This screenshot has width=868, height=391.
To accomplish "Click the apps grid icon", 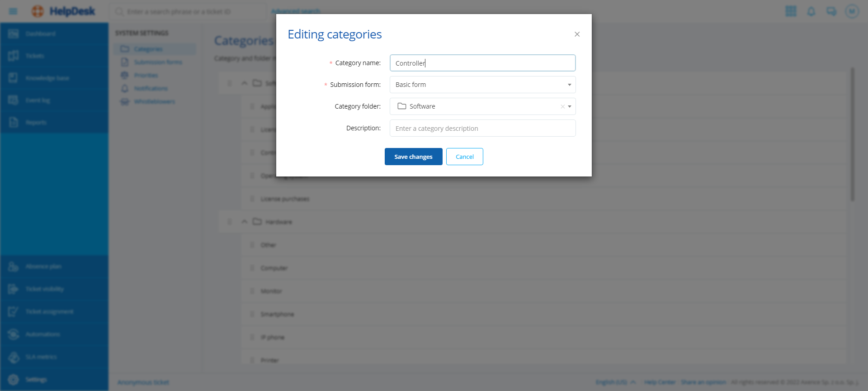I will click(791, 11).
